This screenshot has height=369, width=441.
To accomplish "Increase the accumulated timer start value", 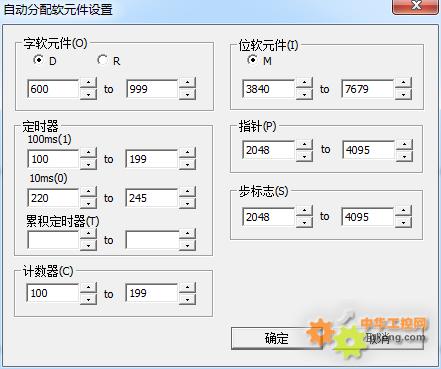I will [x=88, y=234].
